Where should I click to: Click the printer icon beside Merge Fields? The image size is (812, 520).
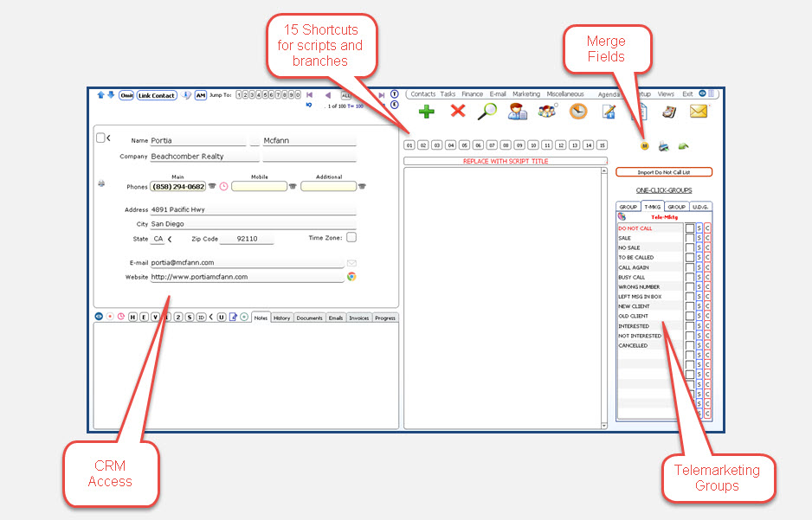[663, 145]
